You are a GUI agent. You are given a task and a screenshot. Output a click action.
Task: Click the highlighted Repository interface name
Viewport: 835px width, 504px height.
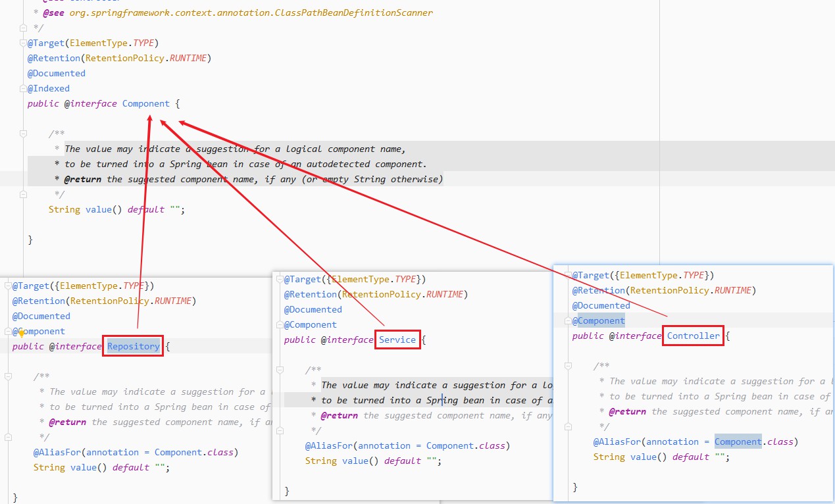coord(134,346)
